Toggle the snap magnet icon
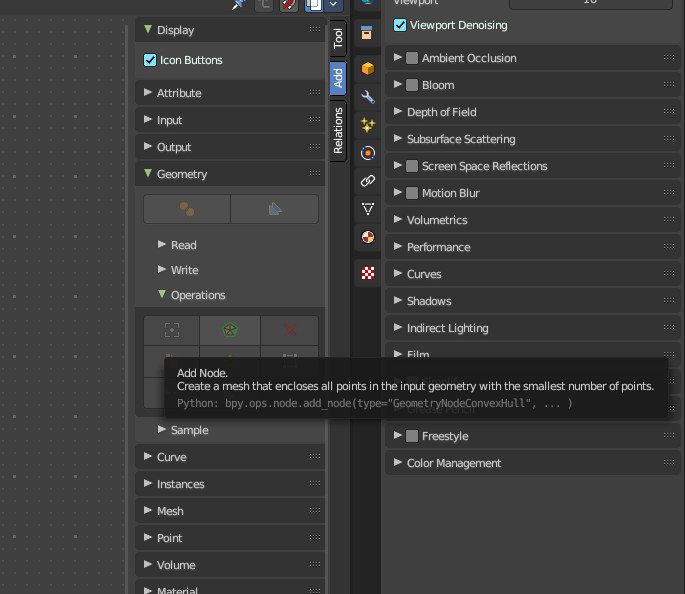This screenshot has width=685, height=594. pyautogui.click(x=288, y=4)
